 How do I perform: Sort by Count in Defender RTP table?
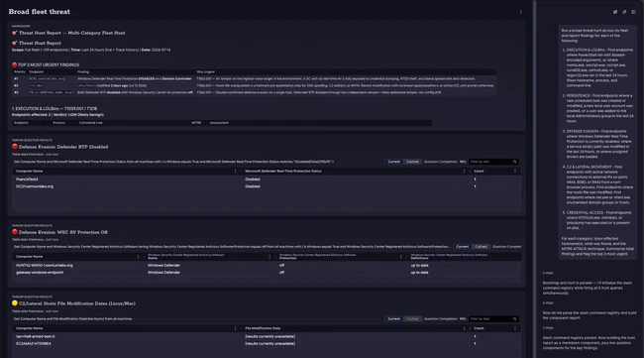click(479, 171)
